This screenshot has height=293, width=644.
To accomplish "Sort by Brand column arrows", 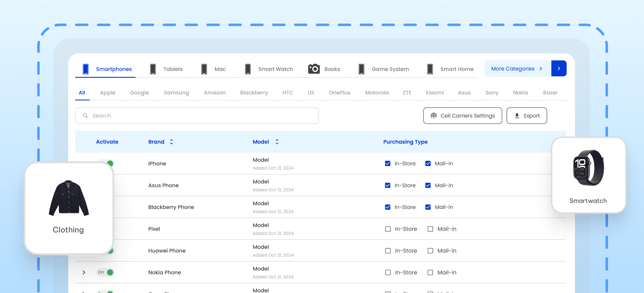I will 171,142.
